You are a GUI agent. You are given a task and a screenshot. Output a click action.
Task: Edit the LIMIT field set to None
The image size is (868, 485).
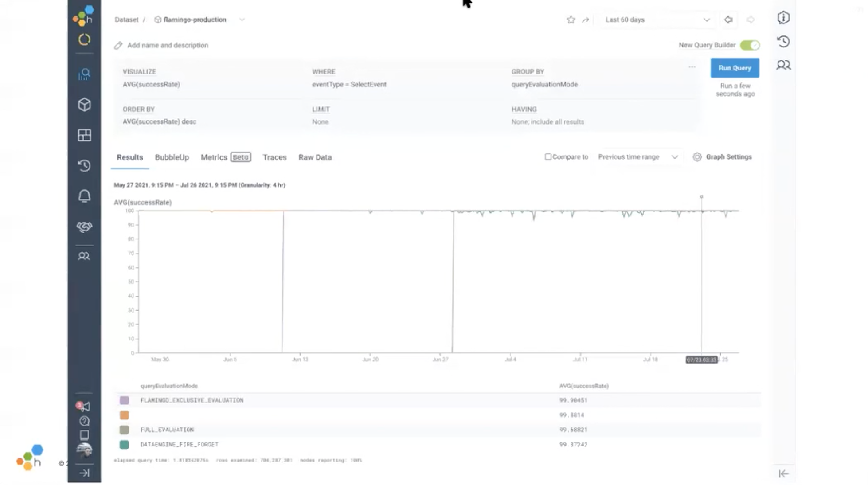click(x=320, y=121)
